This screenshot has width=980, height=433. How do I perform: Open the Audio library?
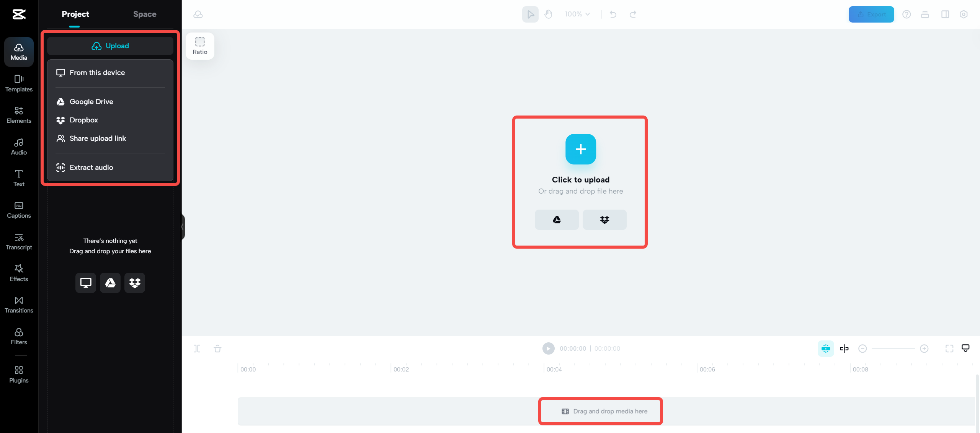pos(18,147)
